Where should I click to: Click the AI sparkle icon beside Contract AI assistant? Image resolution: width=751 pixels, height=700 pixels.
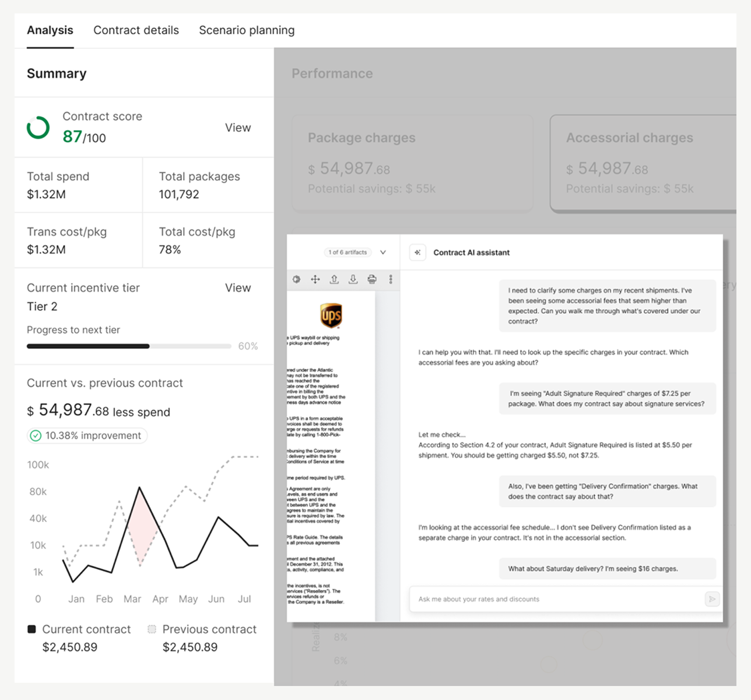coord(417,253)
